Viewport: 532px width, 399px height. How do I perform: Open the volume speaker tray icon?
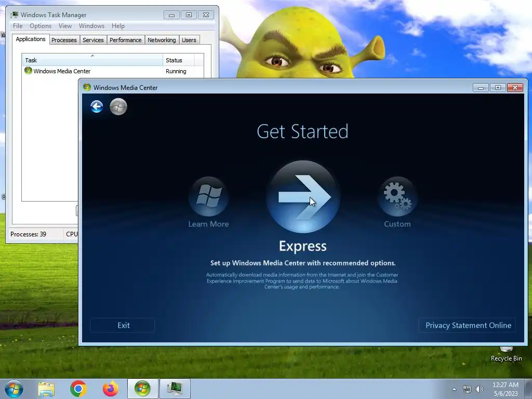(x=480, y=389)
